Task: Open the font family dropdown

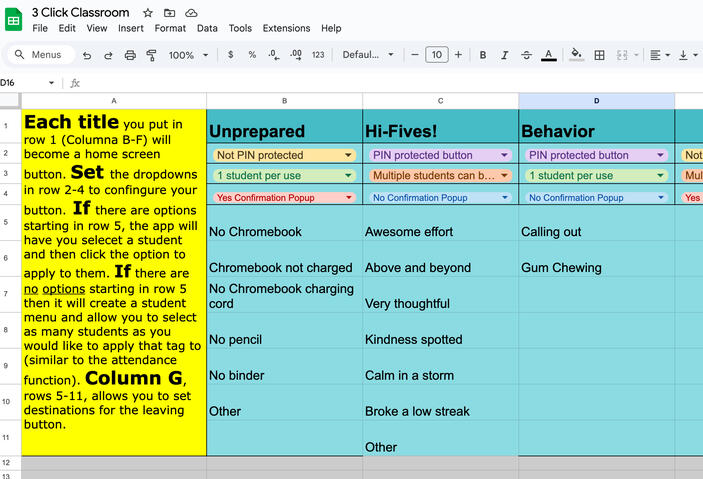Action: 368,55
